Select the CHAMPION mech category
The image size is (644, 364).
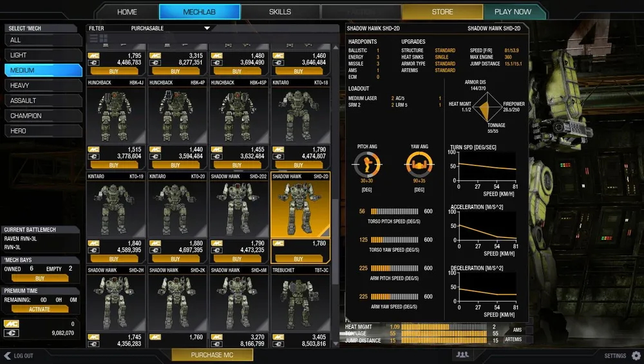point(43,116)
